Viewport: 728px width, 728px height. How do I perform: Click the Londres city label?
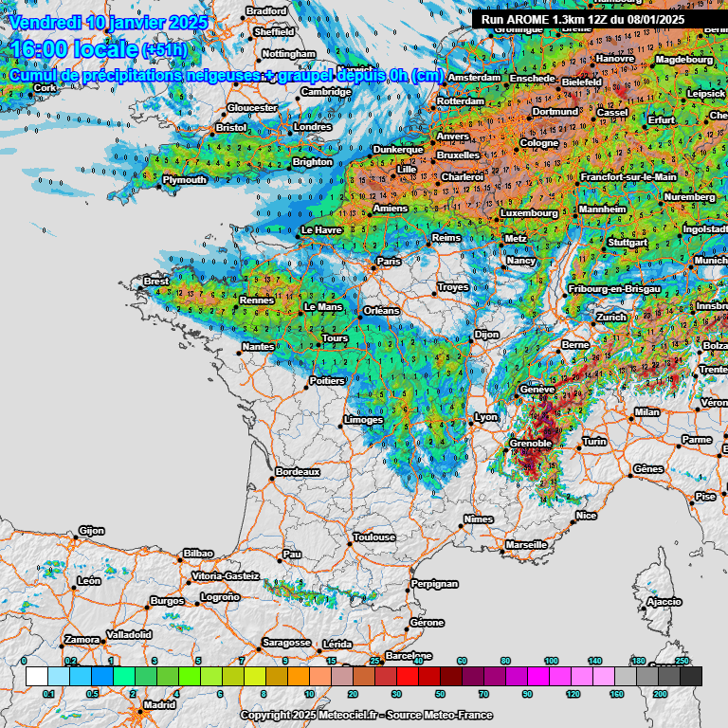pyautogui.click(x=313, y=127)
